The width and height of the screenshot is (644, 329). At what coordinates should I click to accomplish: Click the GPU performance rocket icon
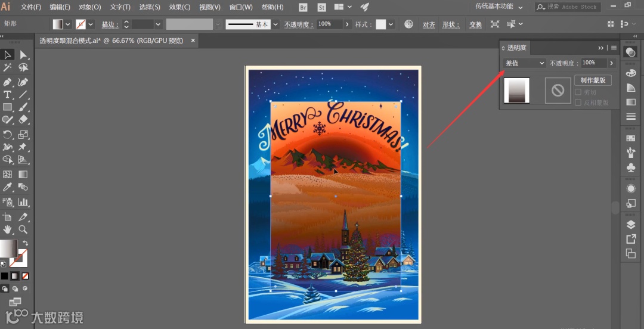pos(364,7)
